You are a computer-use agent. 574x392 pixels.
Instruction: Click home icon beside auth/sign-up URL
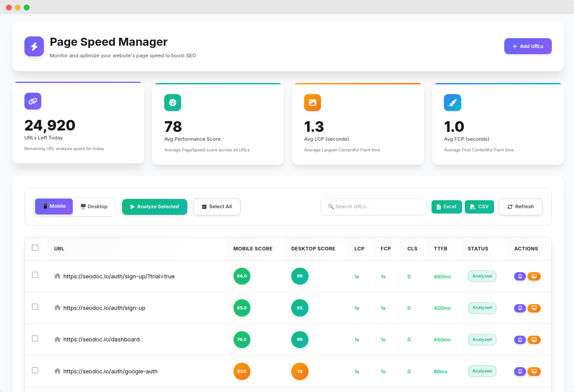tap(57, 307)
